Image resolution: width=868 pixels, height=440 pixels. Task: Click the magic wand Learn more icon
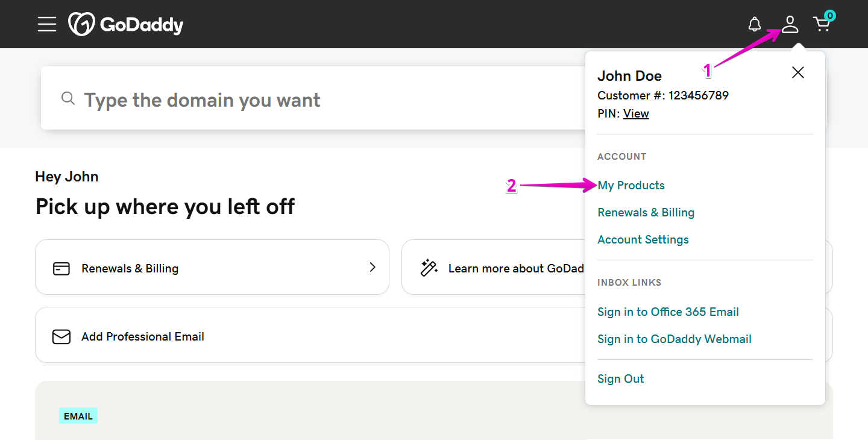click(429, 268)
